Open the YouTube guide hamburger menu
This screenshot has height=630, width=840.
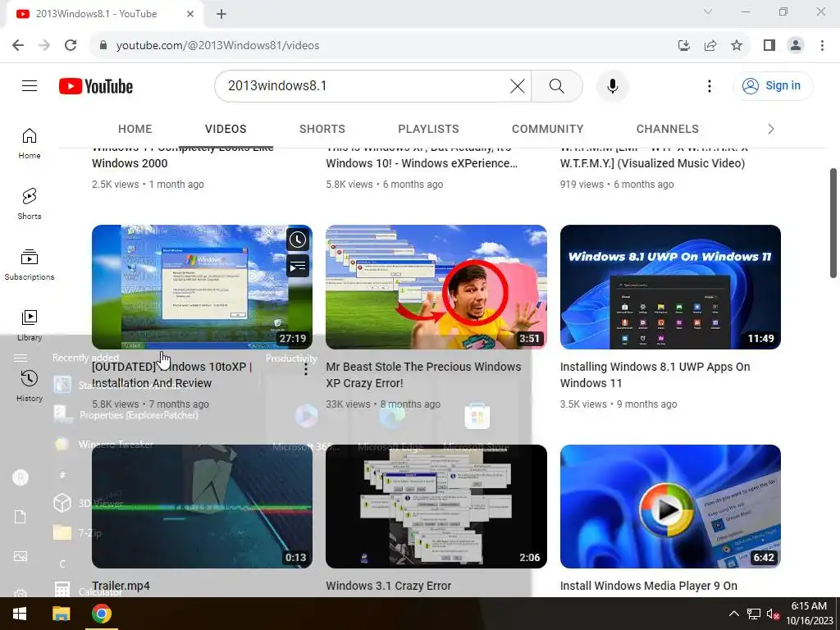click(30, 85)
